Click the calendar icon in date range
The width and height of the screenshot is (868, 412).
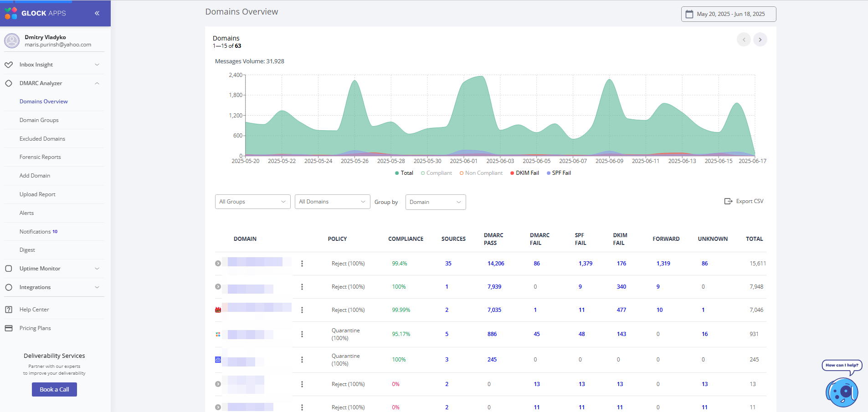coord(689,14)
